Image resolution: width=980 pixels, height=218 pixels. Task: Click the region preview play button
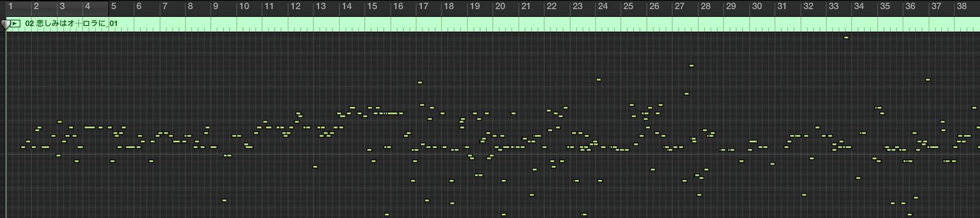coord(15,23)
